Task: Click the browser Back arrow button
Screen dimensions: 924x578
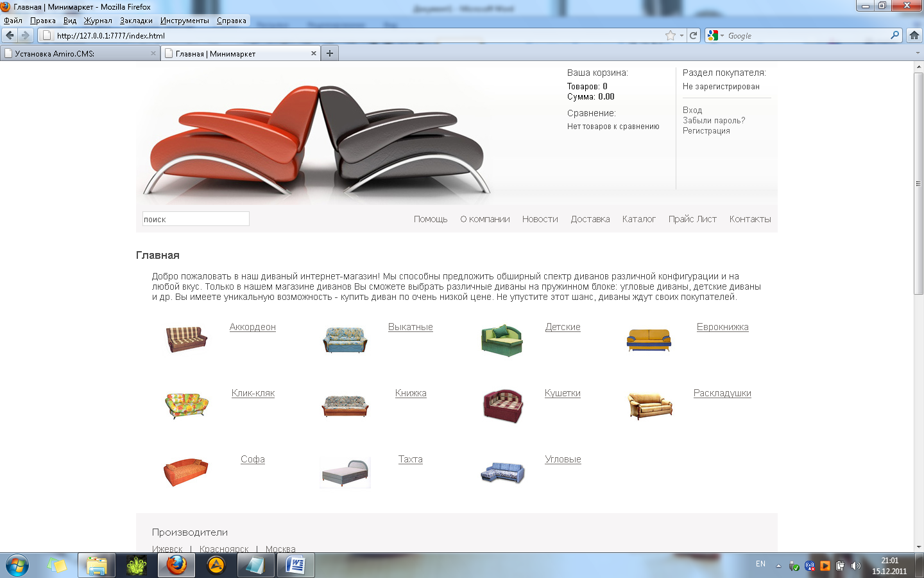Action: [x=10, y=35]
